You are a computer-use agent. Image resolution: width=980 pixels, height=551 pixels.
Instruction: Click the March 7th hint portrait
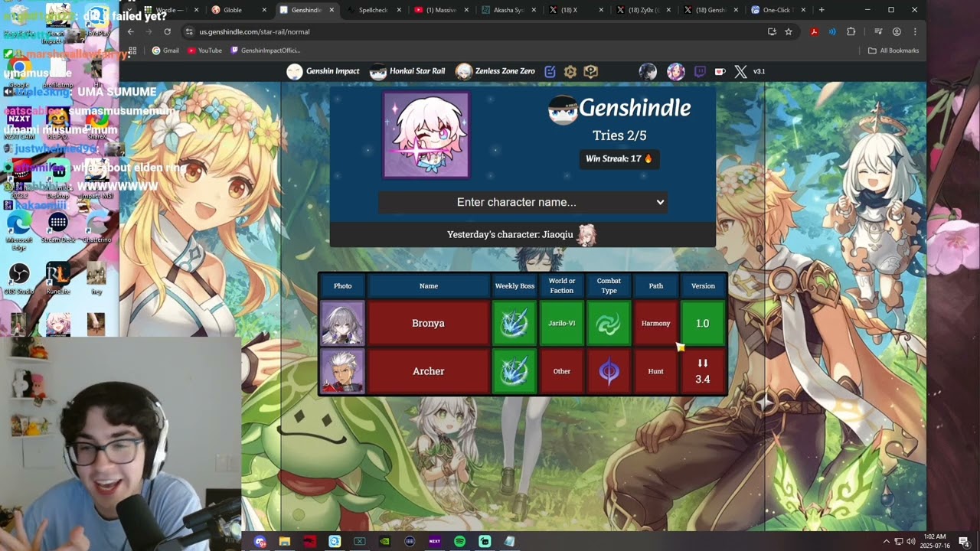tap(426, 135)
